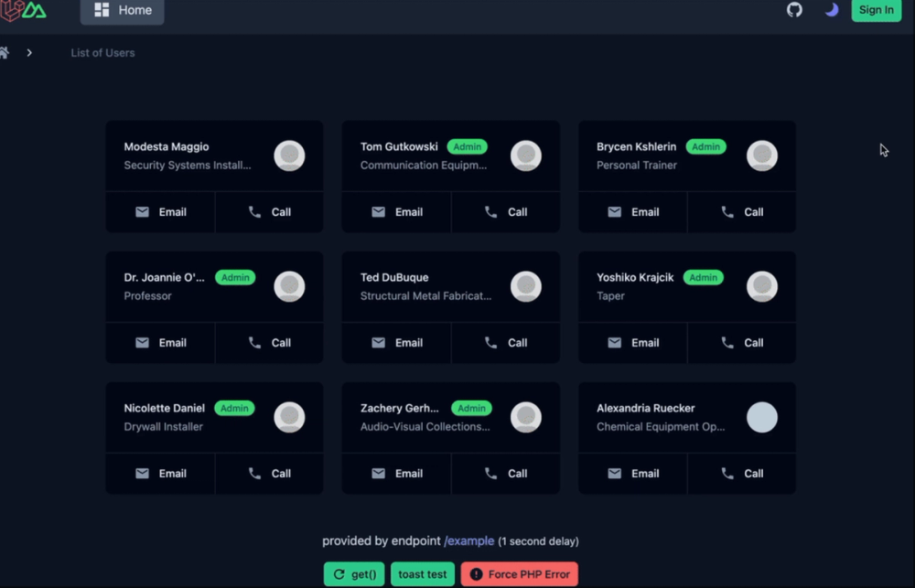Go to the home breadcrumb icon
915x588 pixels.
pos(4,52)
